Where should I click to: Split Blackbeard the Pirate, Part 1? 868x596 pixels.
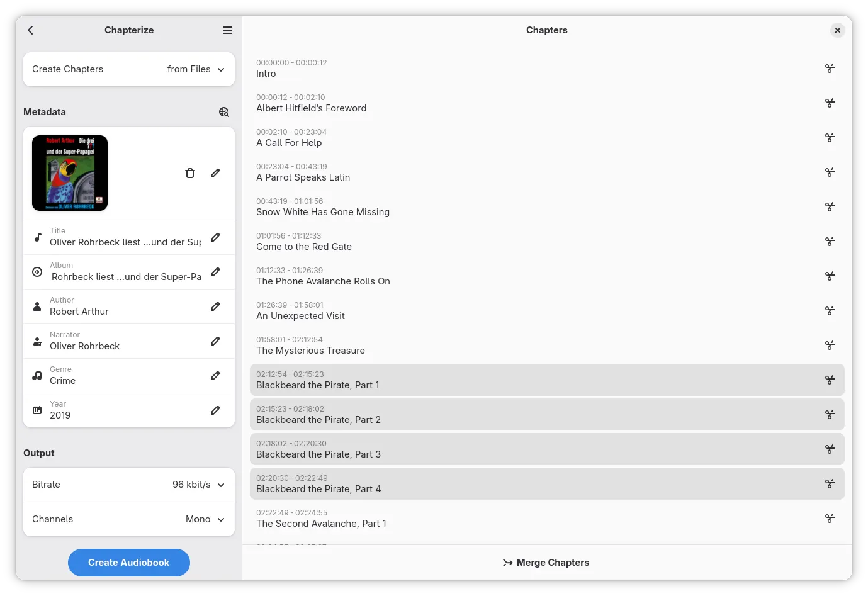point(830,380)
